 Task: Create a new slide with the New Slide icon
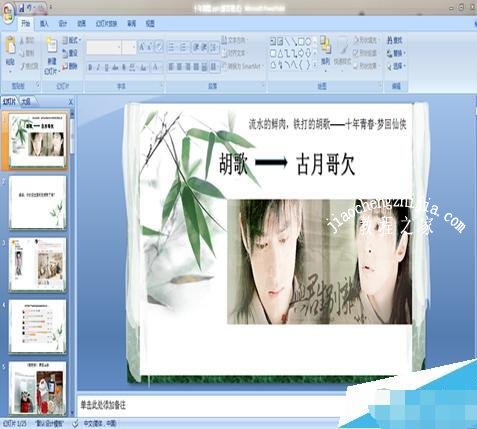click(51, 45)
